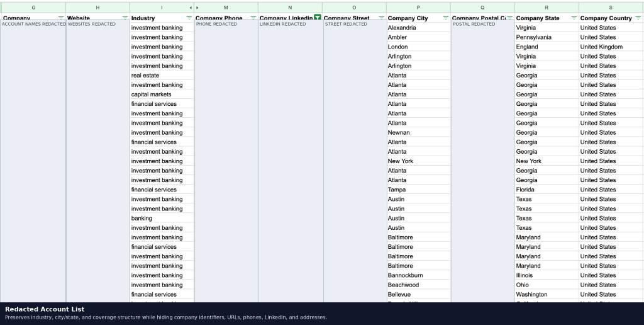Select investment banking in the Alexandria row
The image size is (644, 325).
162,28
